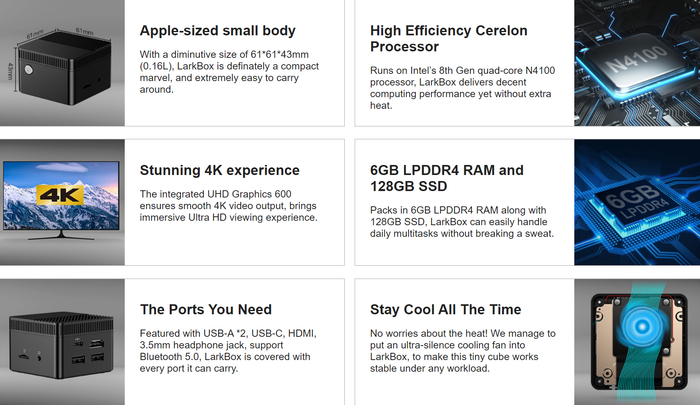Click the text listing USB-A, USB-C, HDMI ports

pyautogui.click(x=228, y=349)
